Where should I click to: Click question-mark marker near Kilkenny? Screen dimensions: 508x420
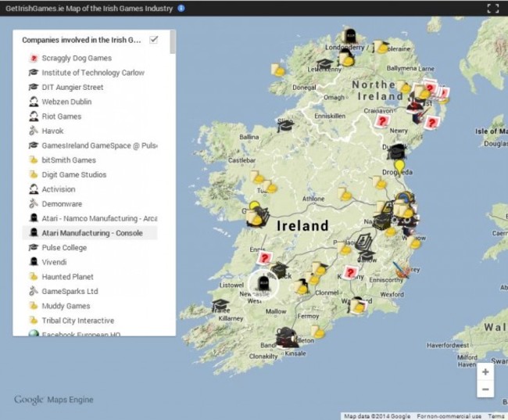click(350, 272)
